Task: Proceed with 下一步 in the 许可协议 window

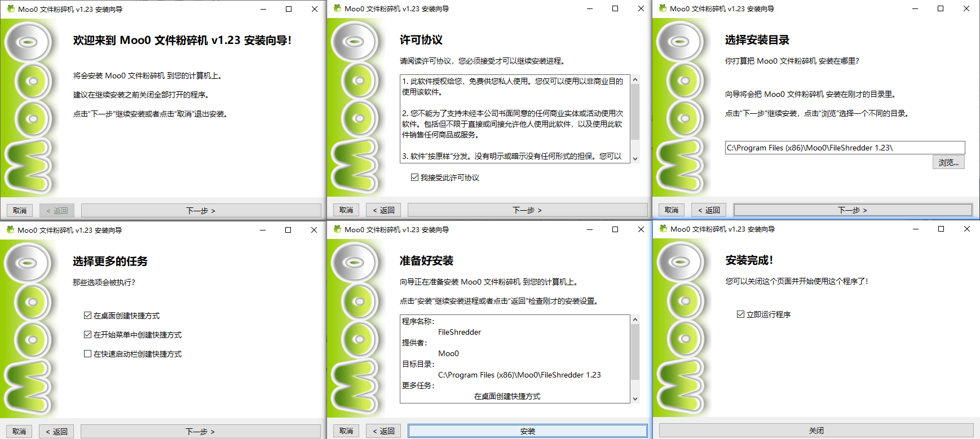Action: click(x=527, y=210)
